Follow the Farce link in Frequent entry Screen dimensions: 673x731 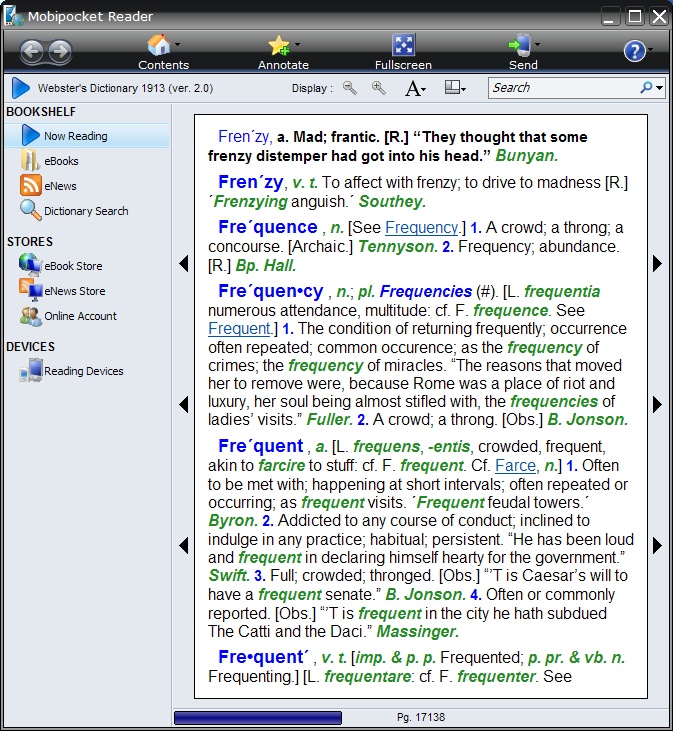[515, 465]
